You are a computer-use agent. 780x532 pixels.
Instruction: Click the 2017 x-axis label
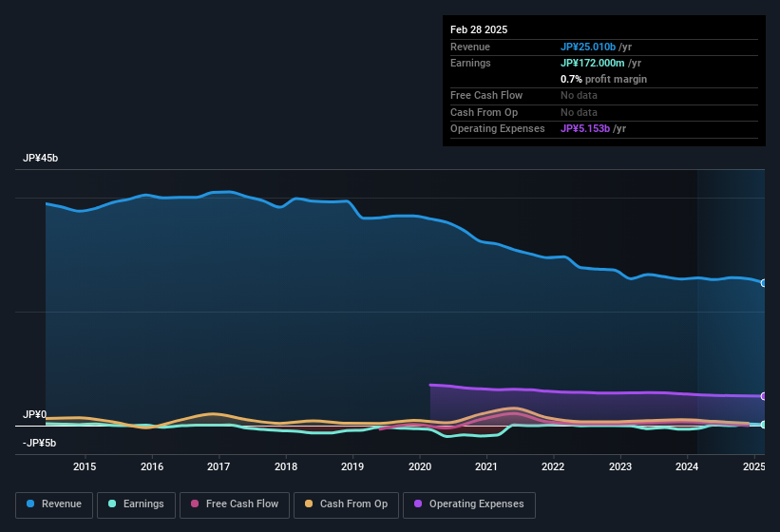(219, 466)
